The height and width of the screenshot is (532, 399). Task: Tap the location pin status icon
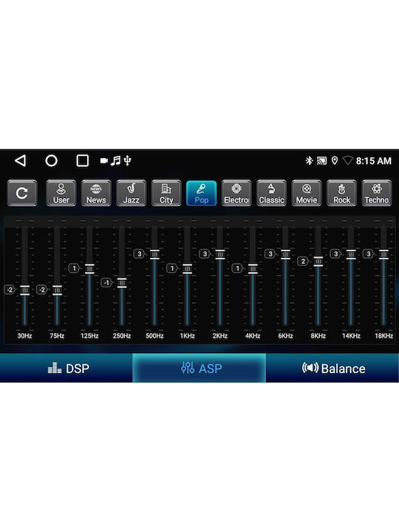pos(335,160)
